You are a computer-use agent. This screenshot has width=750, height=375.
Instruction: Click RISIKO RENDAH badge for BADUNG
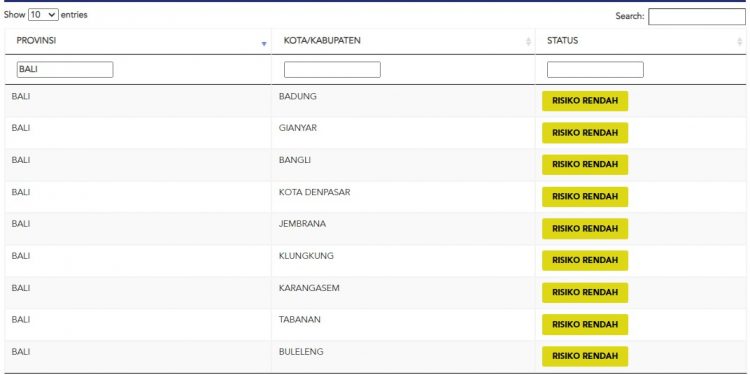tap(585, 101)
